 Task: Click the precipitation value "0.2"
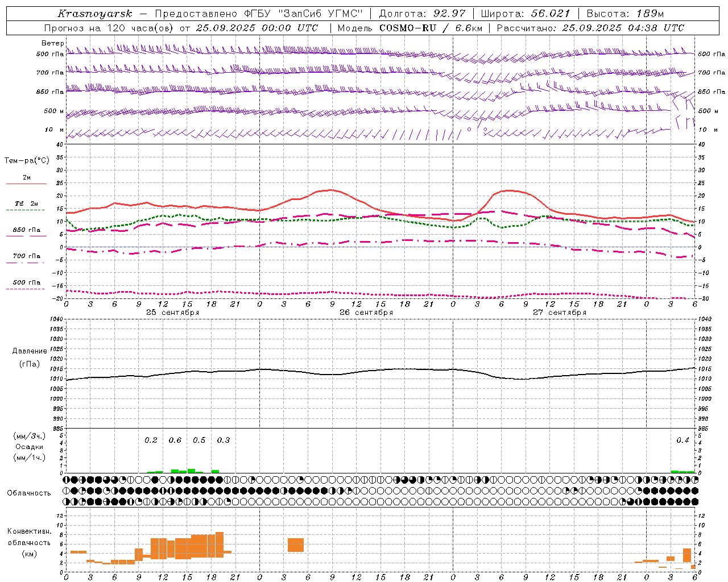pos(151,440)
